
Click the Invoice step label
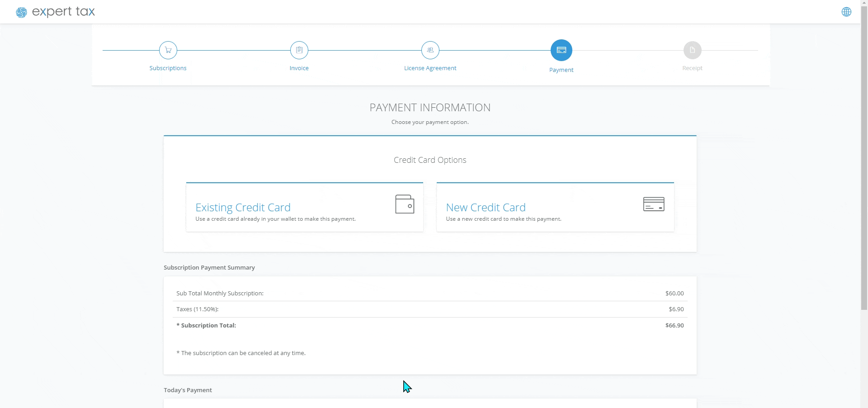pos(299,68)
